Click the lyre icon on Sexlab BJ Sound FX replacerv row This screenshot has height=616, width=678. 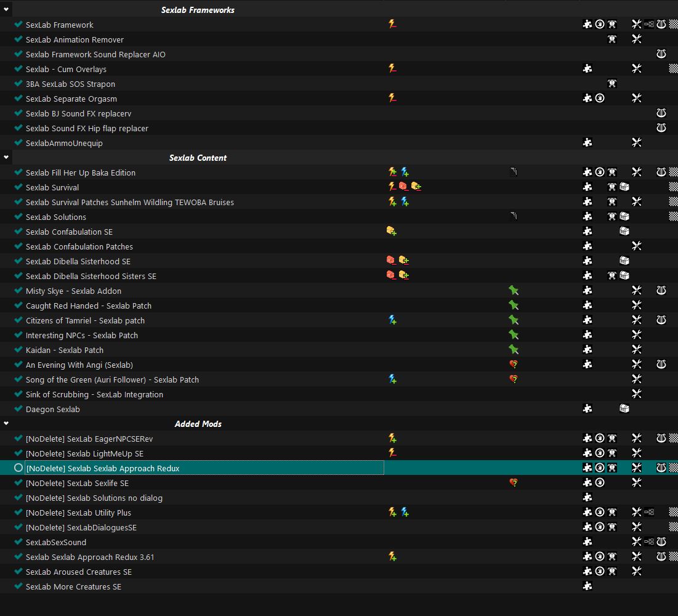(x=661, y=113)
